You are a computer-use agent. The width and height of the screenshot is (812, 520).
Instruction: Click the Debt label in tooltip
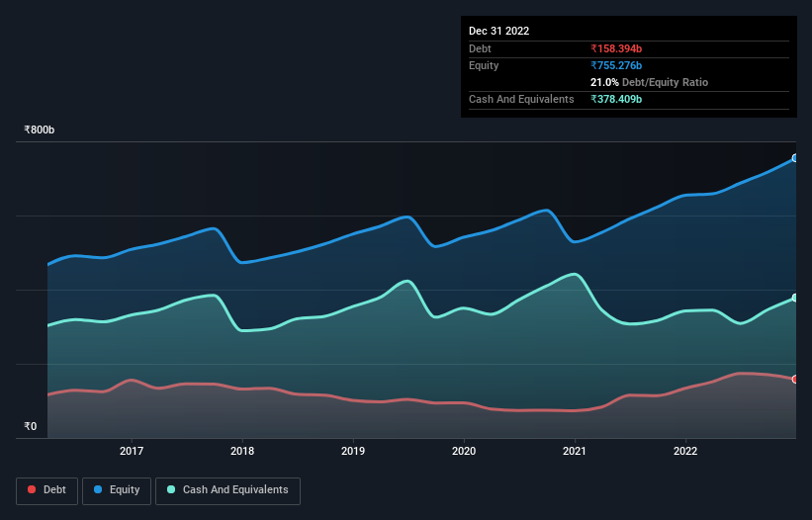pyautogui.click(x=480, y=48)
